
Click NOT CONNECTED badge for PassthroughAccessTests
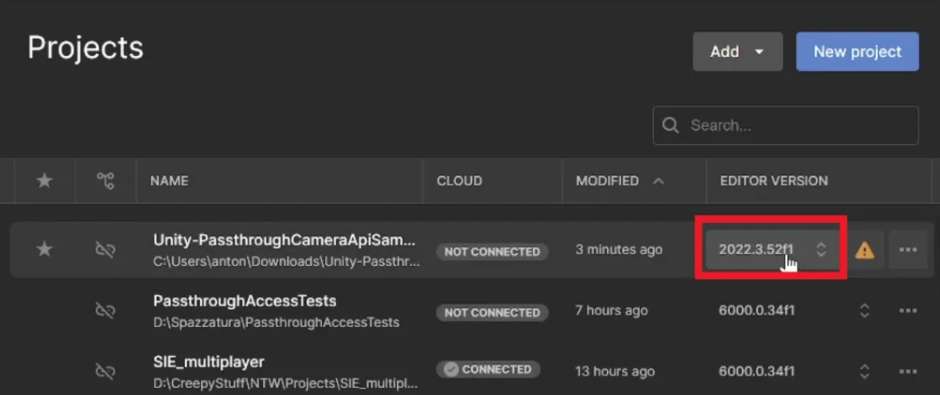tap(492, 312)
